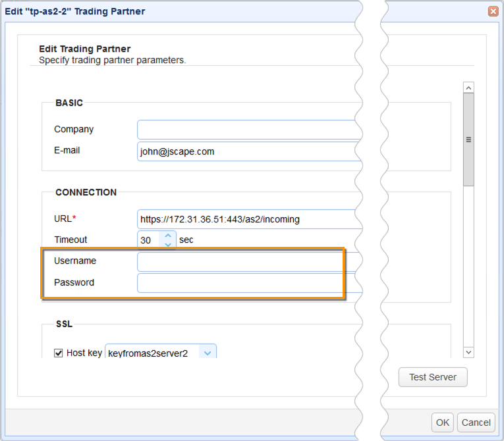Click the Company input field
The width and height of the screenshot is (504, 441).
249,130
